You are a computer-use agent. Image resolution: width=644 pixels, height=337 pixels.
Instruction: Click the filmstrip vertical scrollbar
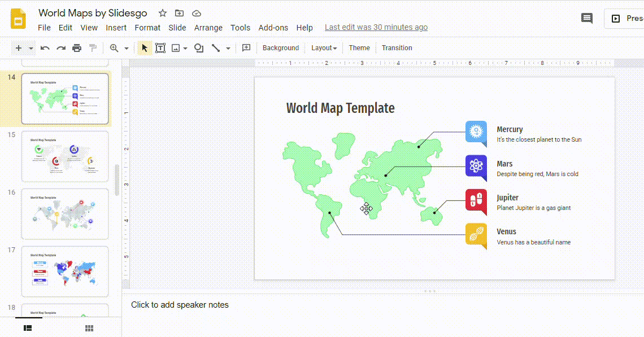tap(116, 180)
